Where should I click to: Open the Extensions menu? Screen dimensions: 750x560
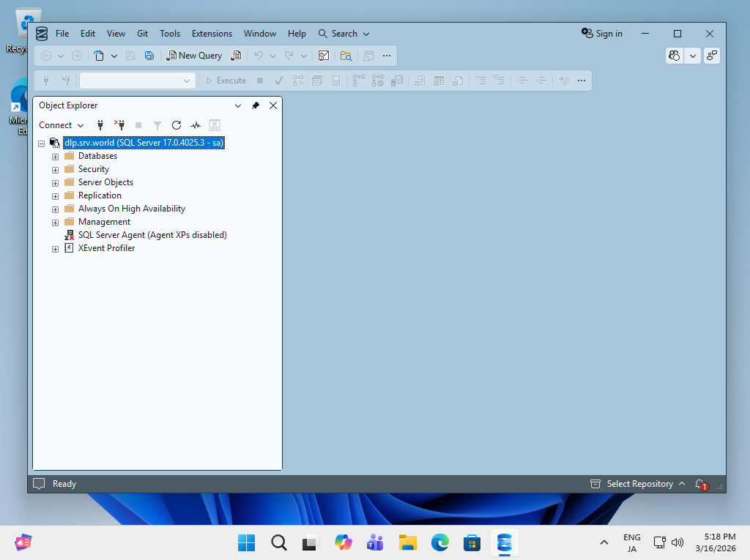[x=212, y=34]
